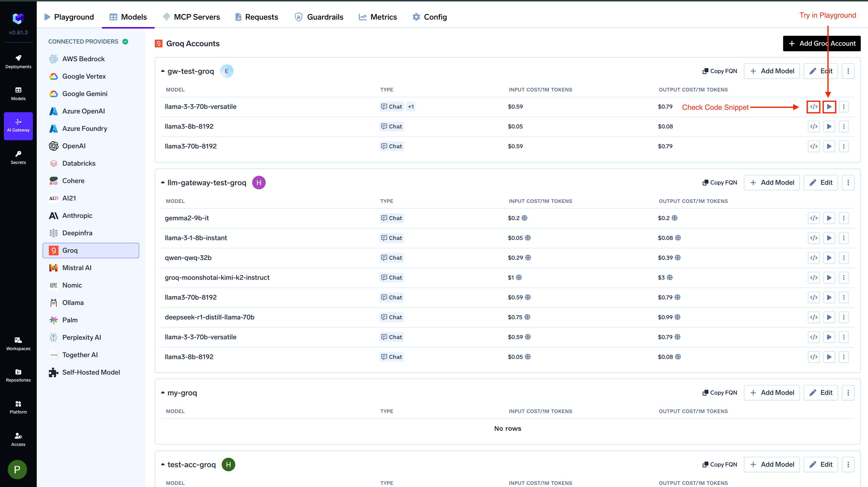Collapse the test-acc-groq account section
868x487 pixels.
click(x=163, y=465)
